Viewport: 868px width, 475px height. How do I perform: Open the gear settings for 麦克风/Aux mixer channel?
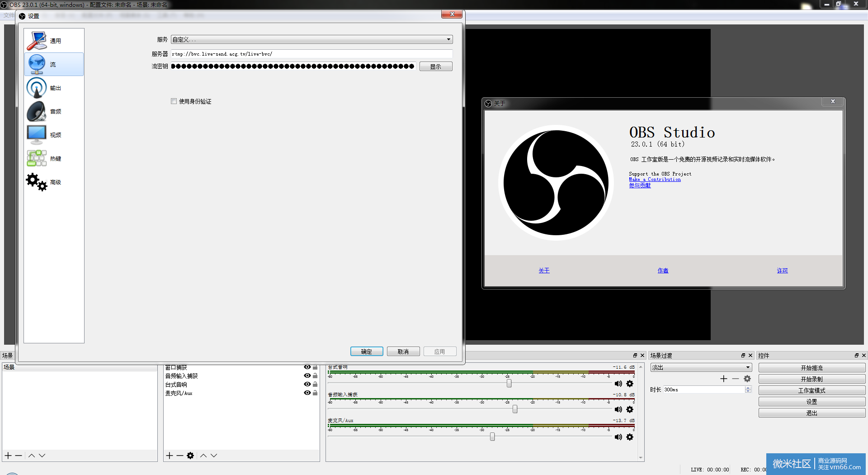[x=630, y=437]
